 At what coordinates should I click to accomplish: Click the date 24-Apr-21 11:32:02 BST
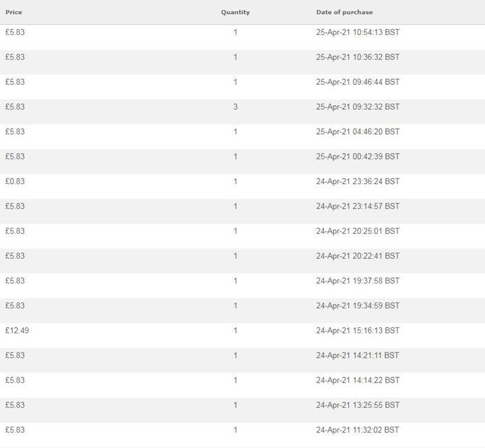pyautogui.click(x=358, y=430)
